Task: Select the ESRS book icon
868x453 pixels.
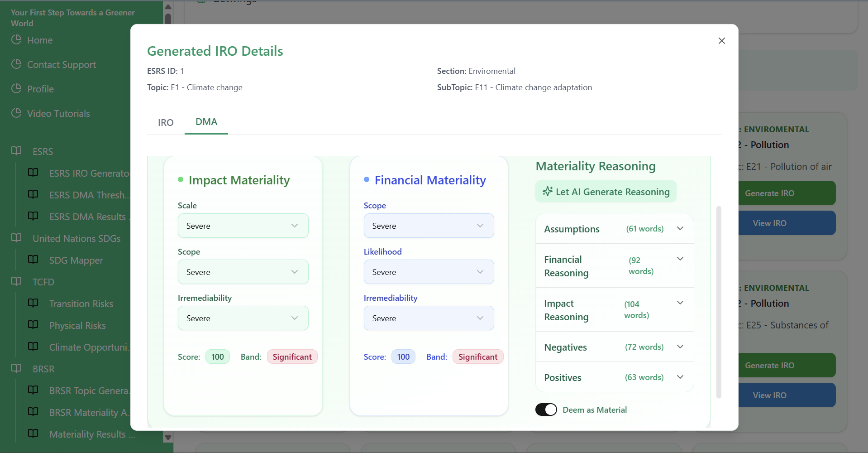Action: pyautogui.click(x=17, y=150)
